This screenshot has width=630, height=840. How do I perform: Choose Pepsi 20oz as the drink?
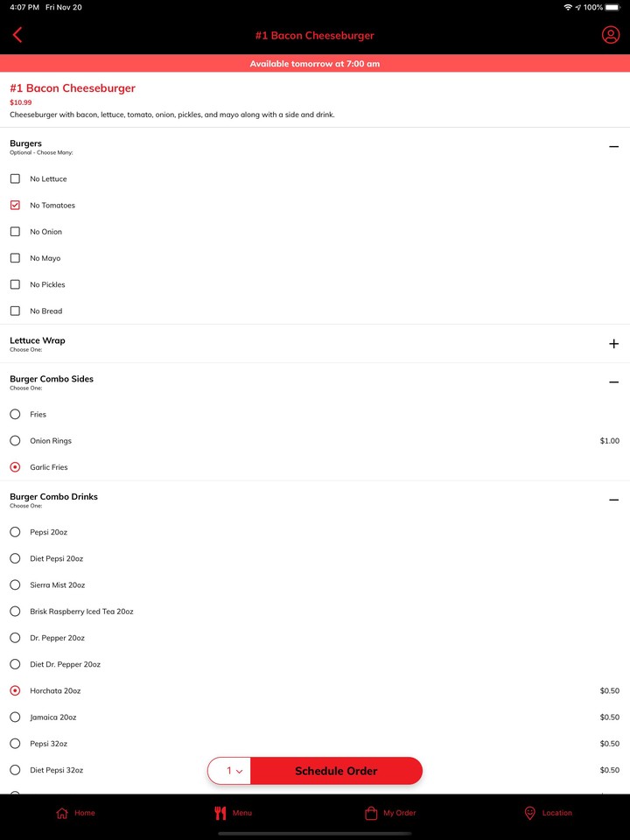15,532
